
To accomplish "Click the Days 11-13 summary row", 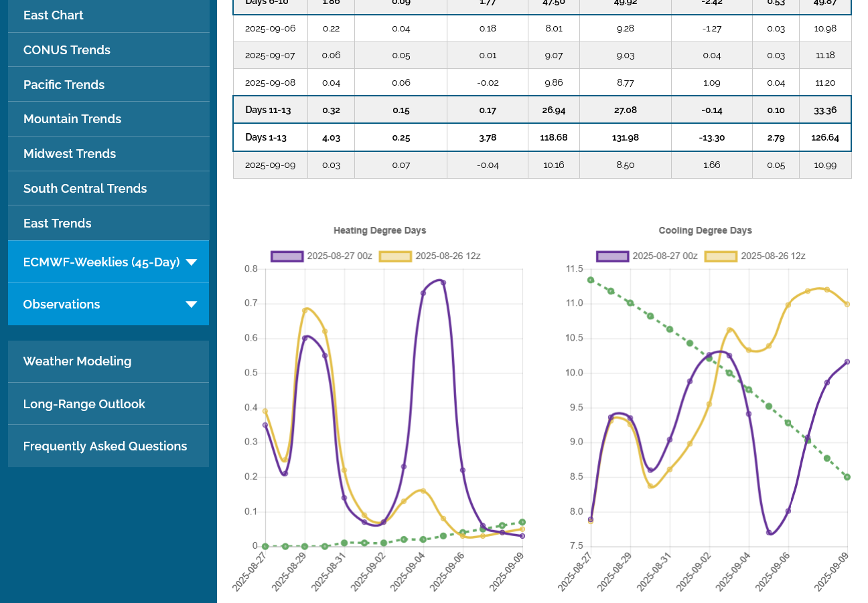I will coord(268,110).
